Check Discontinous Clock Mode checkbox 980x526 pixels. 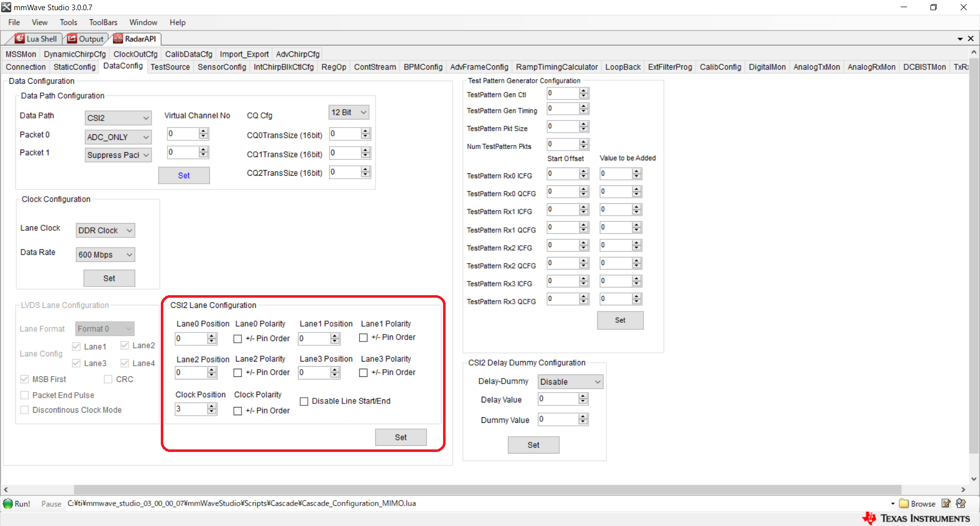(x=24, y=410)
